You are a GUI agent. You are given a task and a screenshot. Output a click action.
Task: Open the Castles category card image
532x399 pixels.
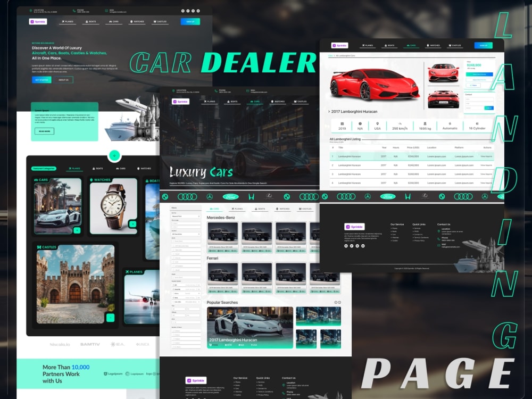tap(76, 284)
